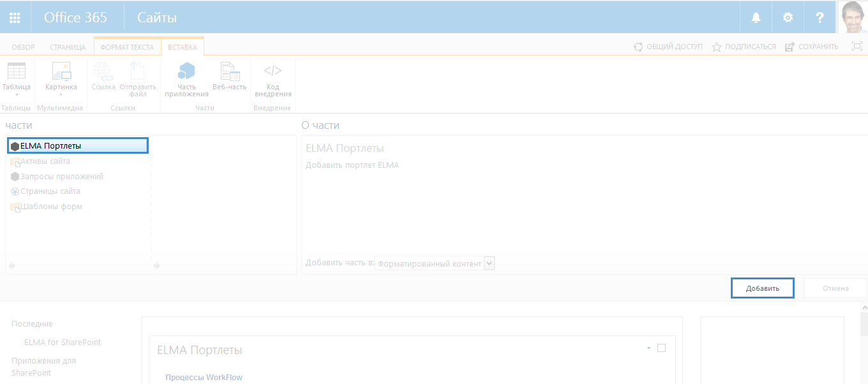868x384 pixels.
Task: Open the user profile photo
Action: pos(853,17)
